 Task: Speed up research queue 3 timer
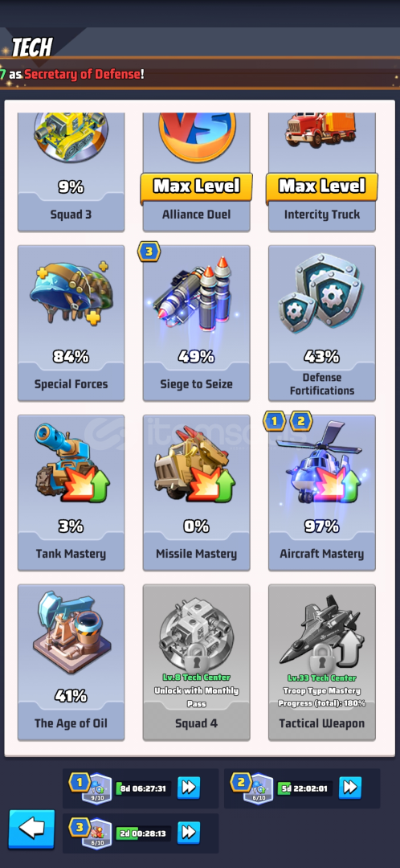pos(189,832)
